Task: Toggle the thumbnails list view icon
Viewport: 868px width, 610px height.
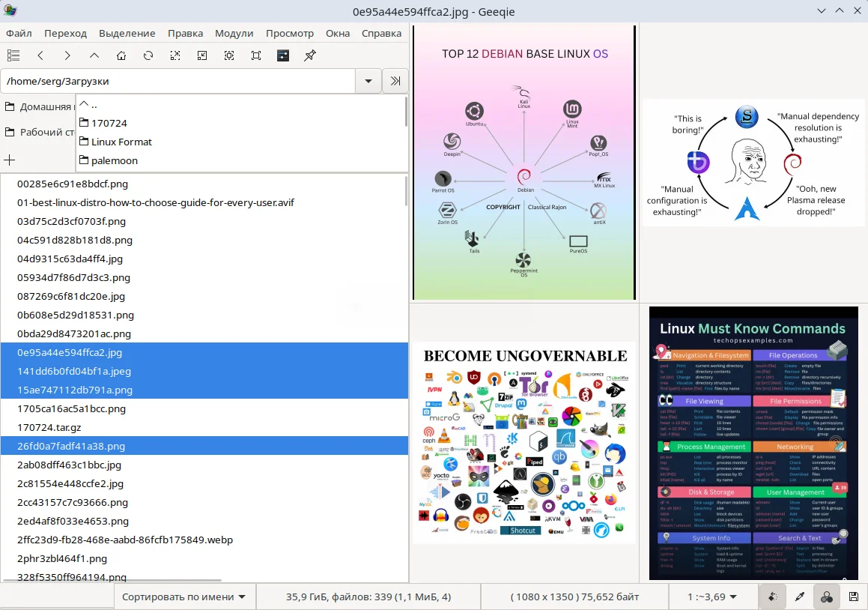Action: pos(13,55)
